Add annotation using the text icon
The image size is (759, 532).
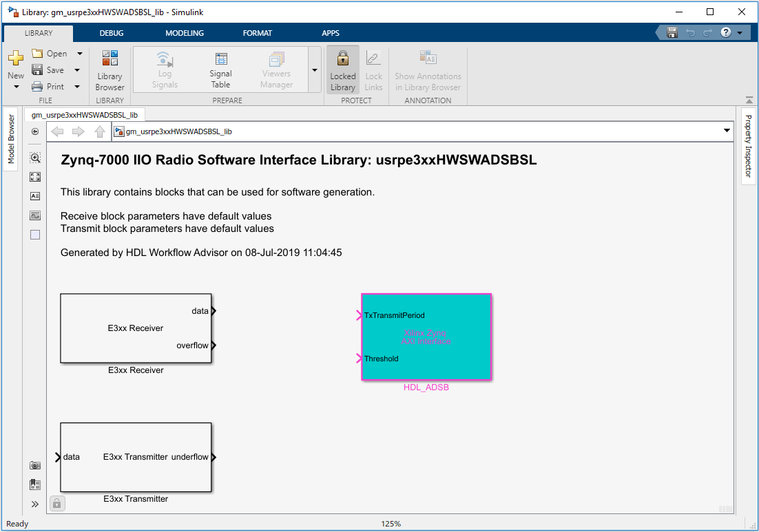click(x=35, y=196)
